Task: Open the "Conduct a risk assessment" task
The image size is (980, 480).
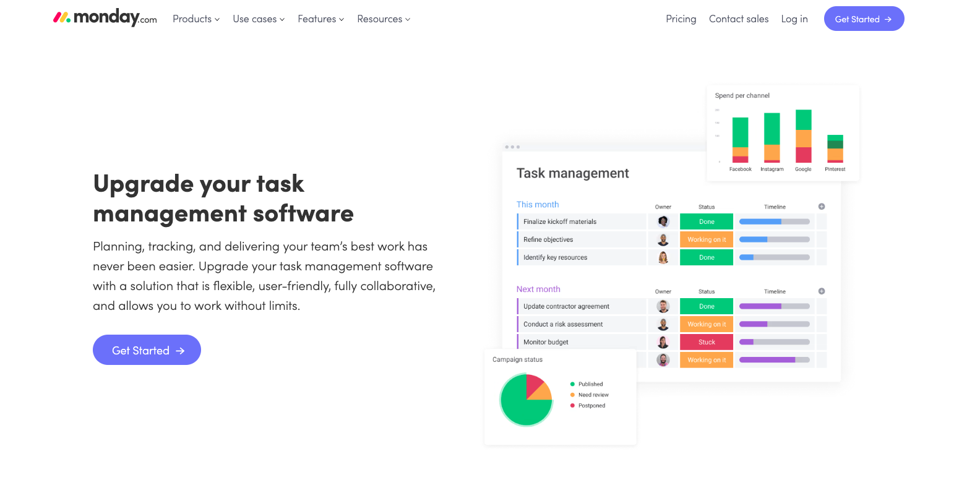Action: [563, 324]
